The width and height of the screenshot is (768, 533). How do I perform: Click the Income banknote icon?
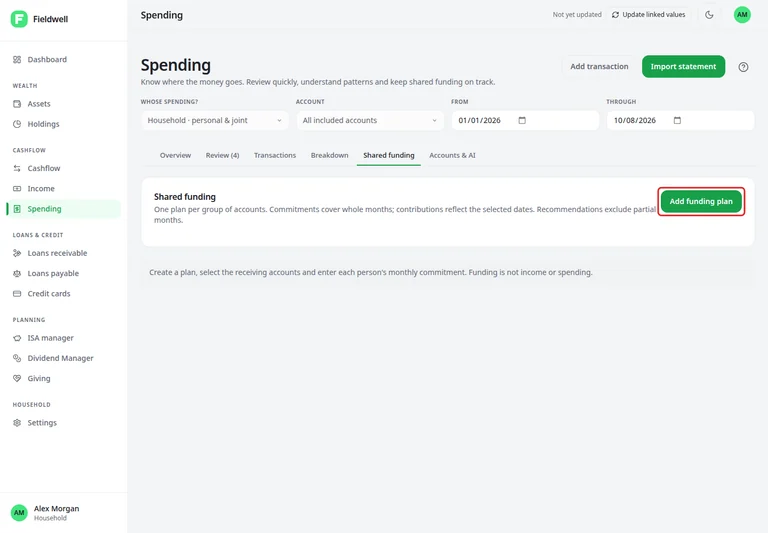[x=17, y=189]
